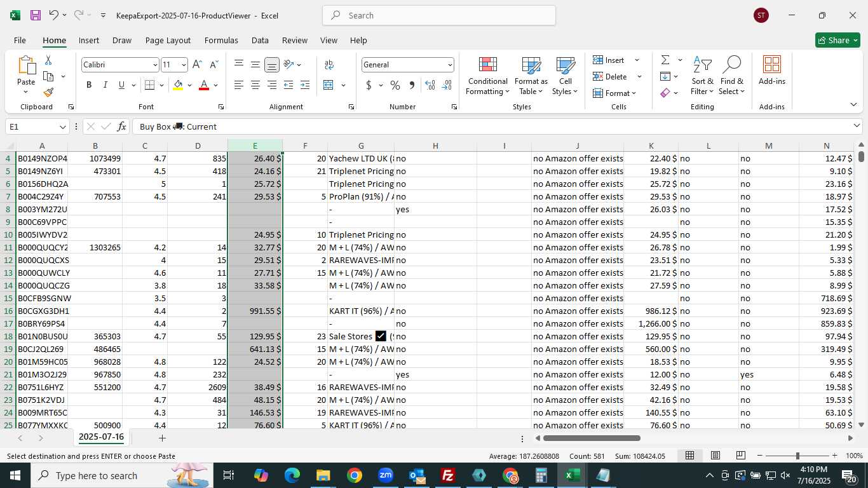The image size is (868, 488).
Task: Switch to the Data ribbon tab
Action: pos(260,40)
